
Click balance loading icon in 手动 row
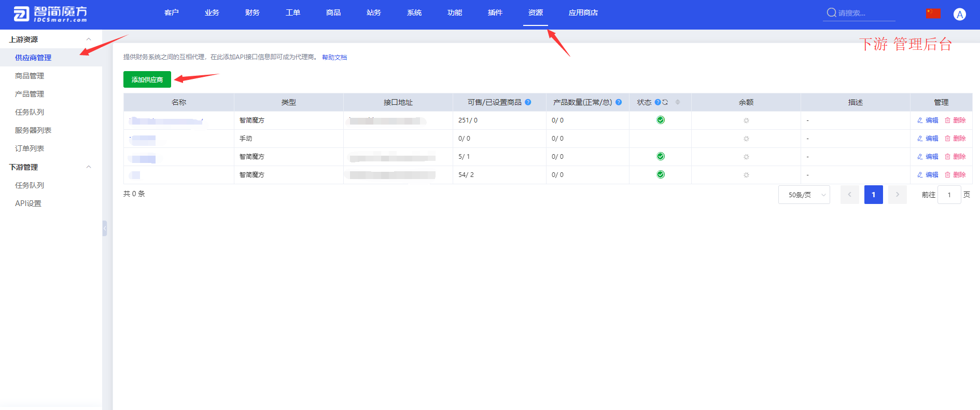(746, 139)
